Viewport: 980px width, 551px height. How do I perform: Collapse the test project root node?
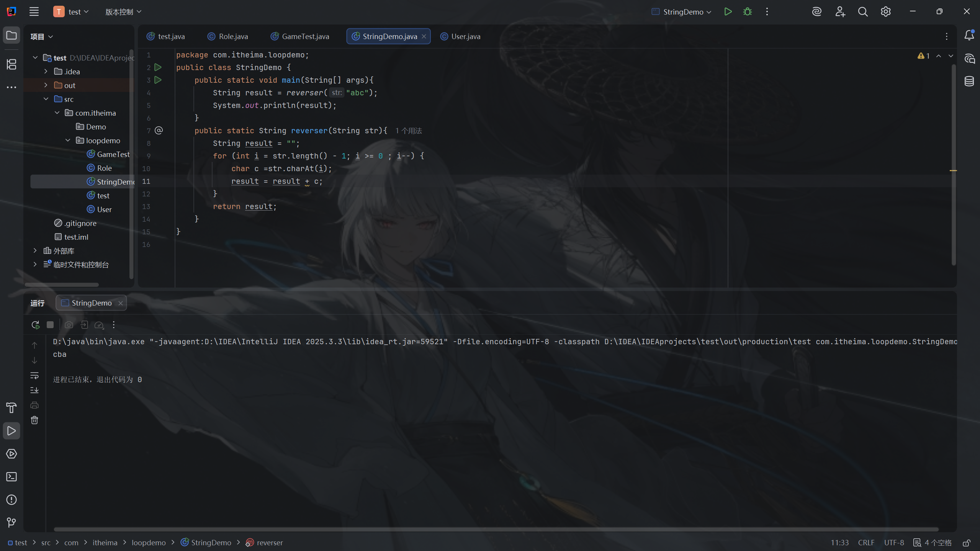[x=35, y=58]
